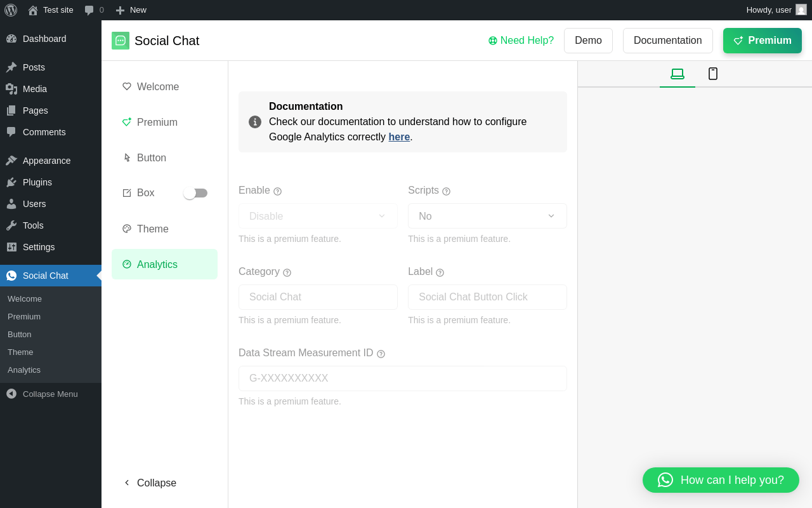Switch to mobile phone preview
The width and height of the screenshot is (812, 508).
(713, 74)
